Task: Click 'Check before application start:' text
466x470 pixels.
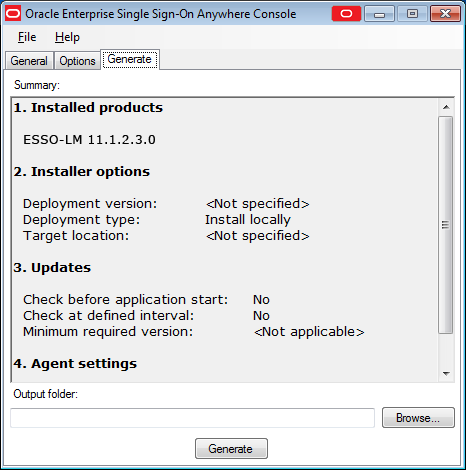Action: (x=126, y=300)
